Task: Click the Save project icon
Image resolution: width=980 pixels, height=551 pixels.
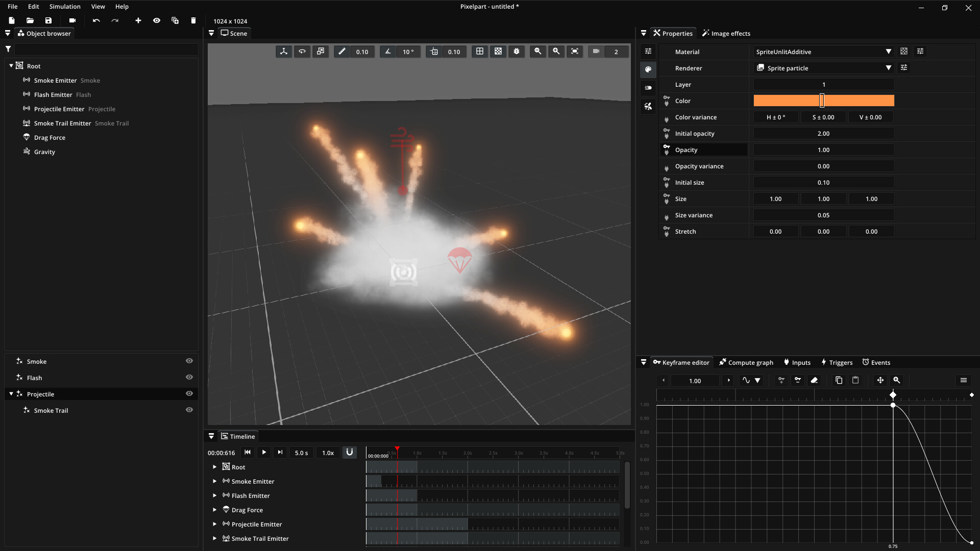Action: click(48, 21)
